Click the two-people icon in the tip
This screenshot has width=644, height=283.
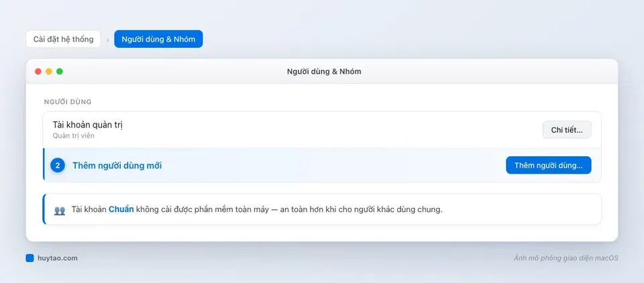pos(60,211)
